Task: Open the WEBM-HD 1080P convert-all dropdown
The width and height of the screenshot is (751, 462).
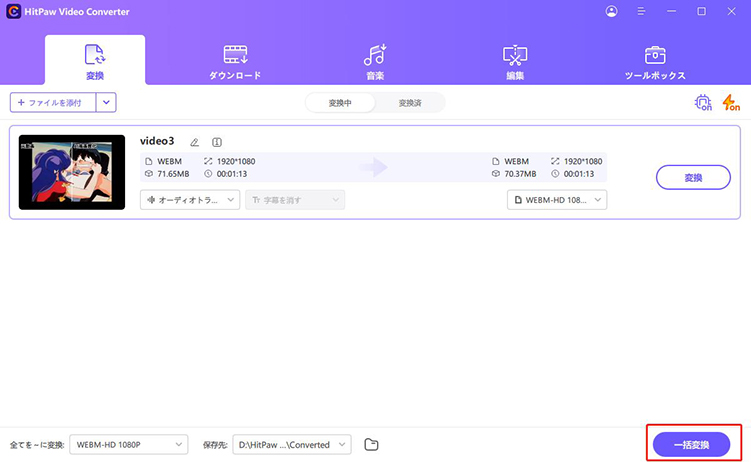Action: pyautogui.click(x=129, y=445)
